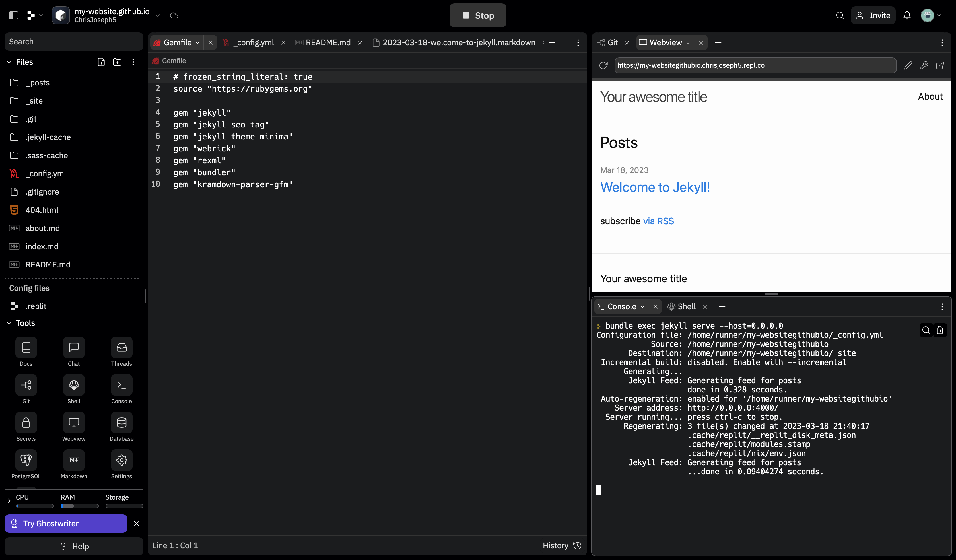Dismiss the Ghostwriter banner

click(137, 524)
